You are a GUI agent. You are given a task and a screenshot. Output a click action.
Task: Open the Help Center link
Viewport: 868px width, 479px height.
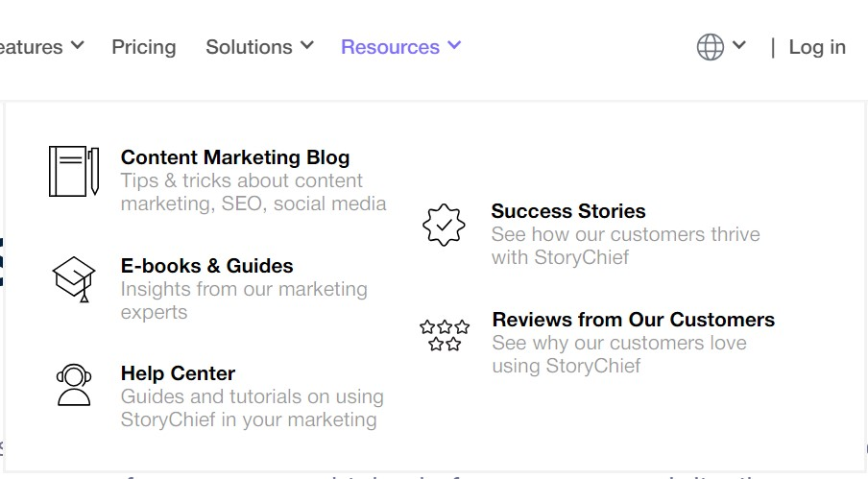(178, 373)
